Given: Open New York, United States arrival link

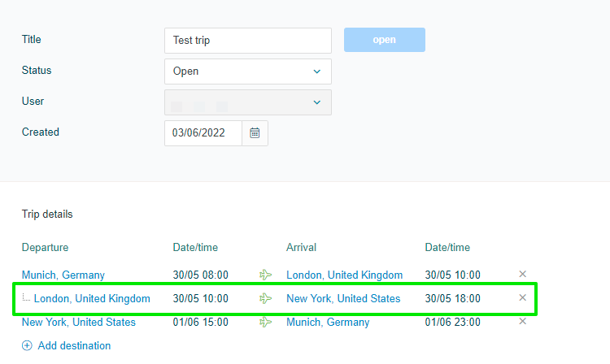Looking at the screenshot, I should 343,299.
